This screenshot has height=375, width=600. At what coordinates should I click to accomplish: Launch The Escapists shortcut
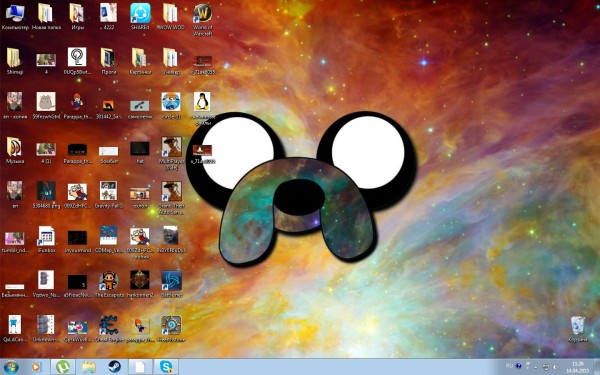tap(109, 284)
